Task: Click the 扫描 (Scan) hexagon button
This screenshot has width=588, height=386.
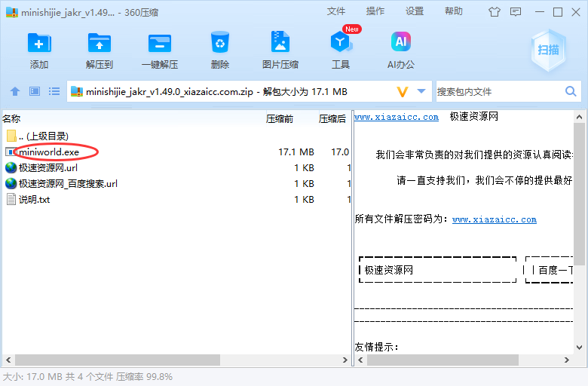Action: pos(548,51)
